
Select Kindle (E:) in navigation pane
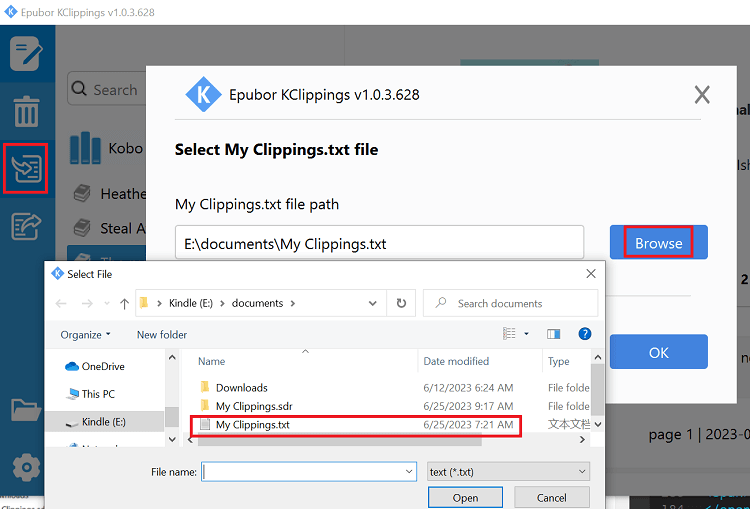tap(104, 422)
